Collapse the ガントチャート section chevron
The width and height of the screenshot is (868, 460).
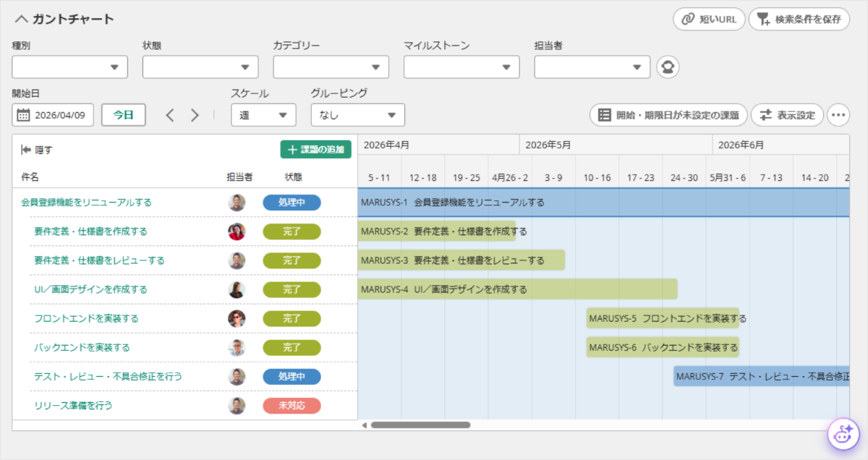coord(21,20)
